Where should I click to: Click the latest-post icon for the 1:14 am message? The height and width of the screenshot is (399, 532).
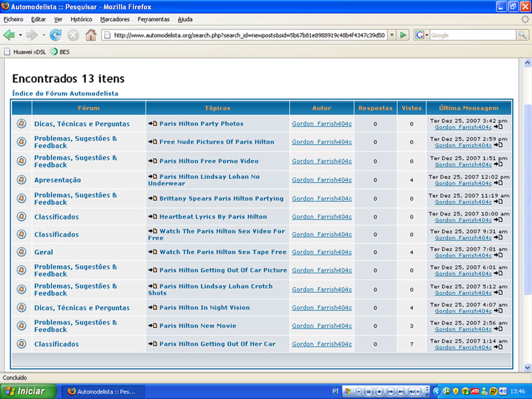pyautogui.click(x=498, y=347)
